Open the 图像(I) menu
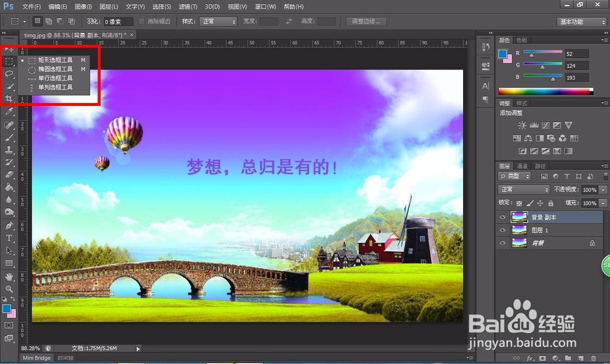The width and height of the screenshot is (610, 364). pos(83,7)
